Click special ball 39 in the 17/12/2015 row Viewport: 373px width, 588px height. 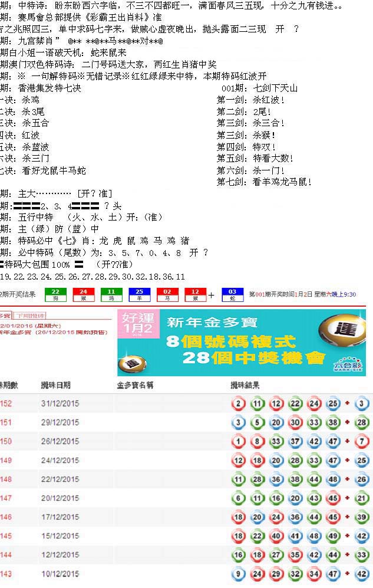click(x=361, y=517)
